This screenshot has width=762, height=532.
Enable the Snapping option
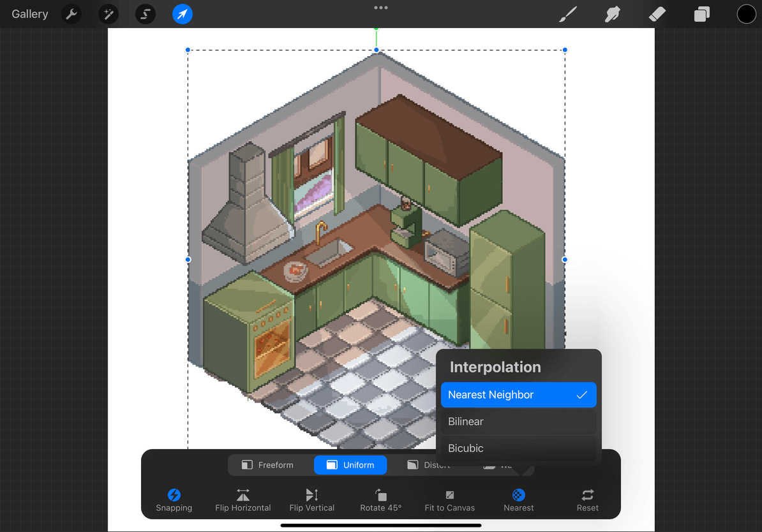[174, 499]
